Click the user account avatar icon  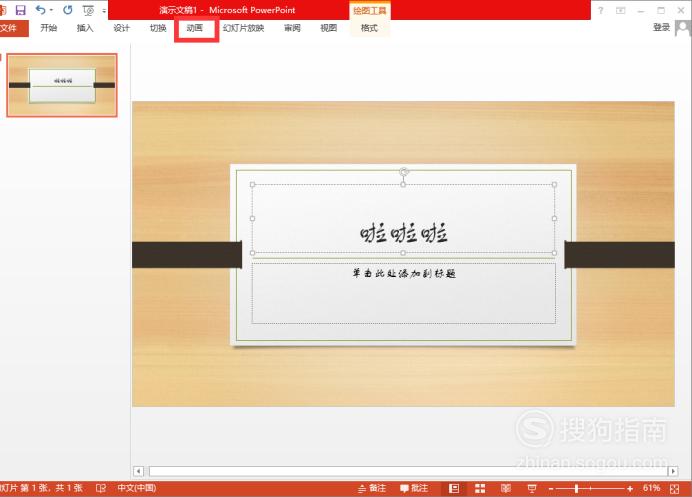(x=683, y=28)
